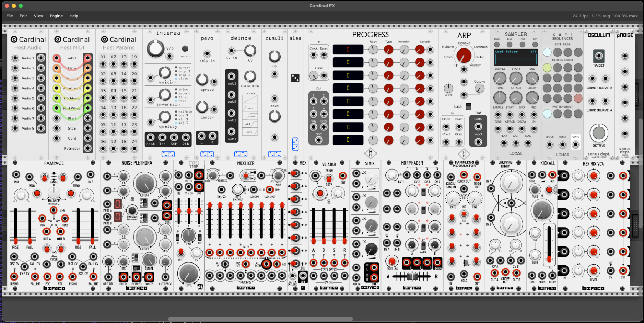Image resolution: width=644 pixels, height=323 pixels.
Task: Click the A slider handle on VC ADSR
Action: coord(313,241)
